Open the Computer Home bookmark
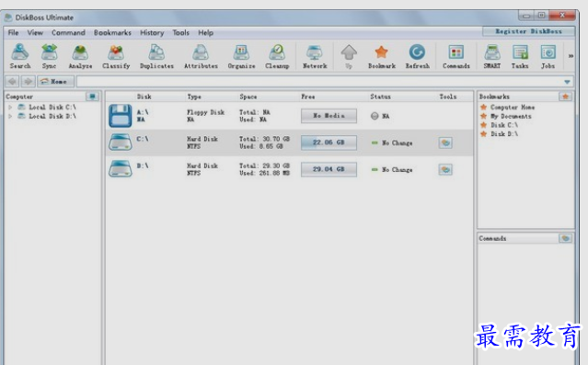Viewport: 588px width, 365px height. [x=513, y=108]
